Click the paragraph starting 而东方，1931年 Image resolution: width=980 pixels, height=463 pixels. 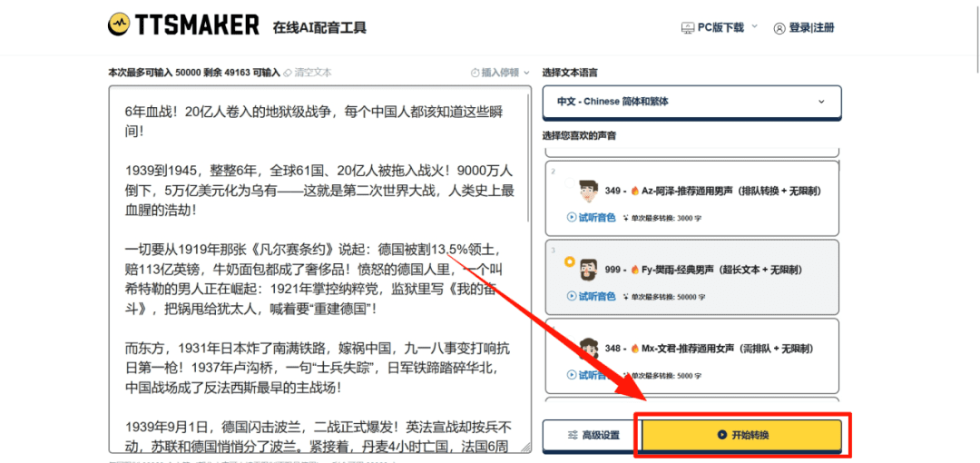tap(318, 368)
